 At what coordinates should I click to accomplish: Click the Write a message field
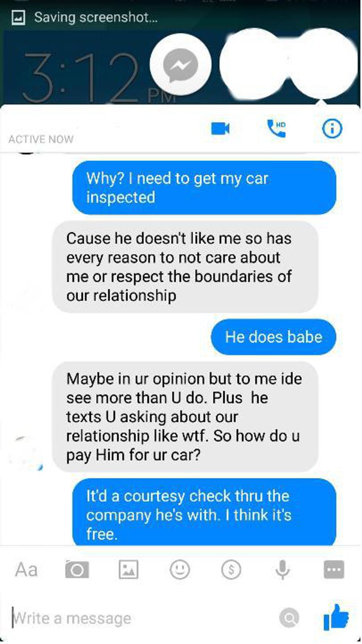[x=144, y=618]
